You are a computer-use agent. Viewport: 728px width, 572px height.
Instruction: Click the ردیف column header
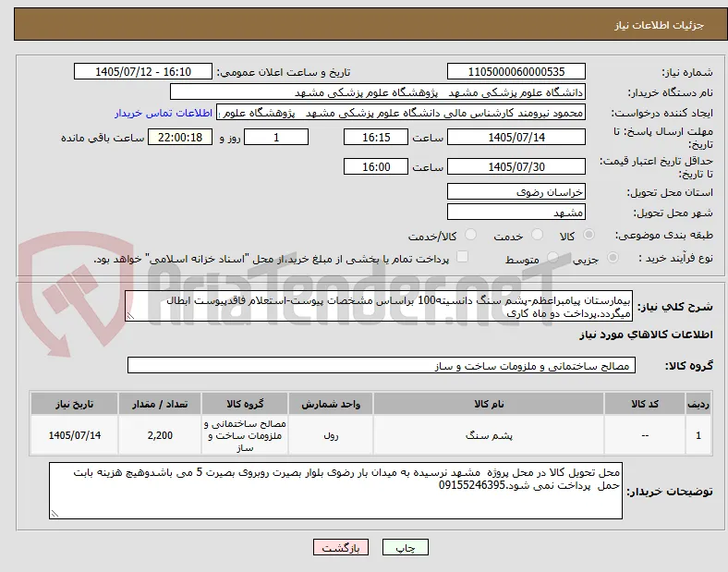[698, 404]
